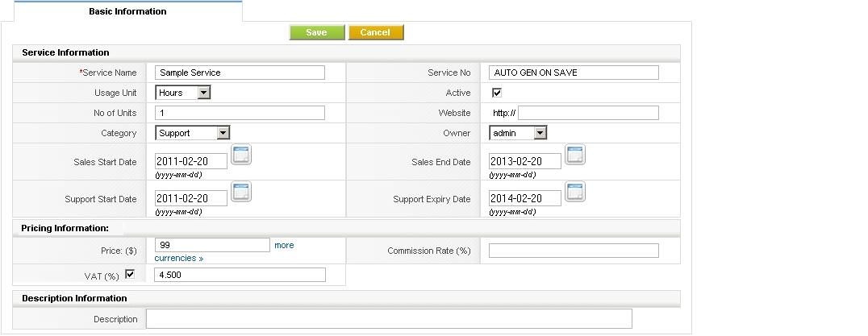Screen dimensions: 868x336
Task: Open calendar picker for Sales End Date
Action: (x=575, y=155)
